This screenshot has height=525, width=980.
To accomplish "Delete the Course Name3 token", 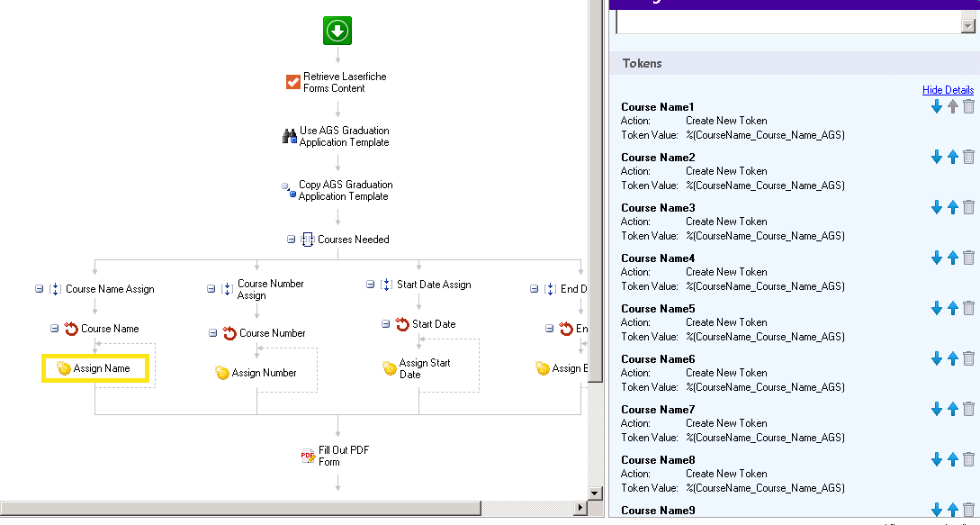I will point(968,207).
